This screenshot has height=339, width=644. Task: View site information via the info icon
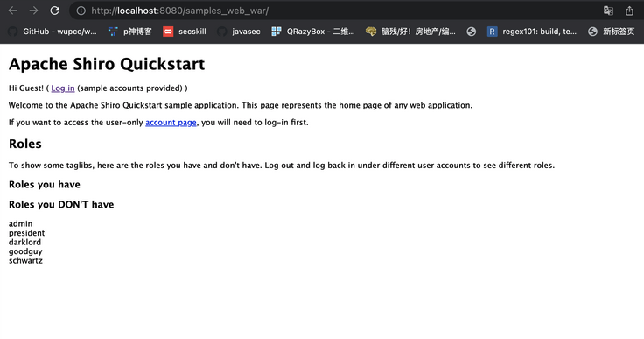80,11
